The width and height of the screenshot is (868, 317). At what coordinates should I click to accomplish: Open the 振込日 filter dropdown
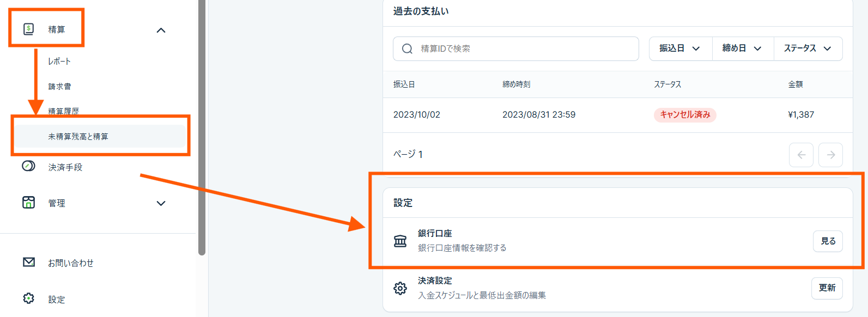[680, 48]
